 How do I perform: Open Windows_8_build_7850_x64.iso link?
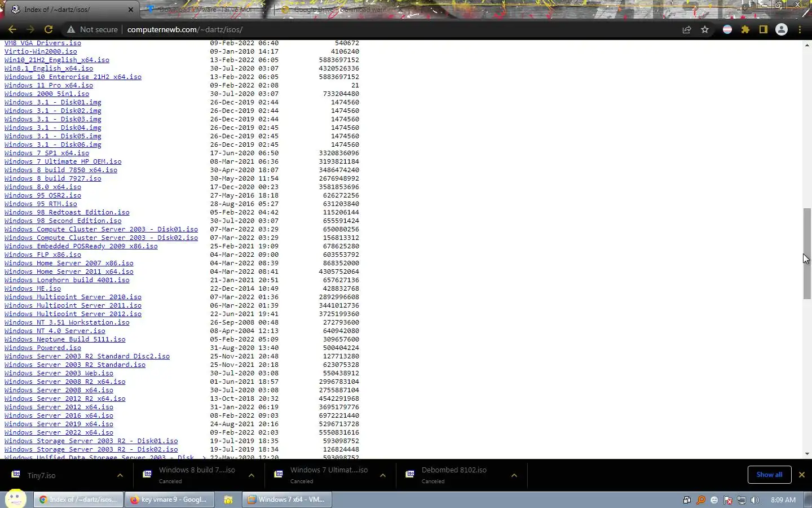61,170
